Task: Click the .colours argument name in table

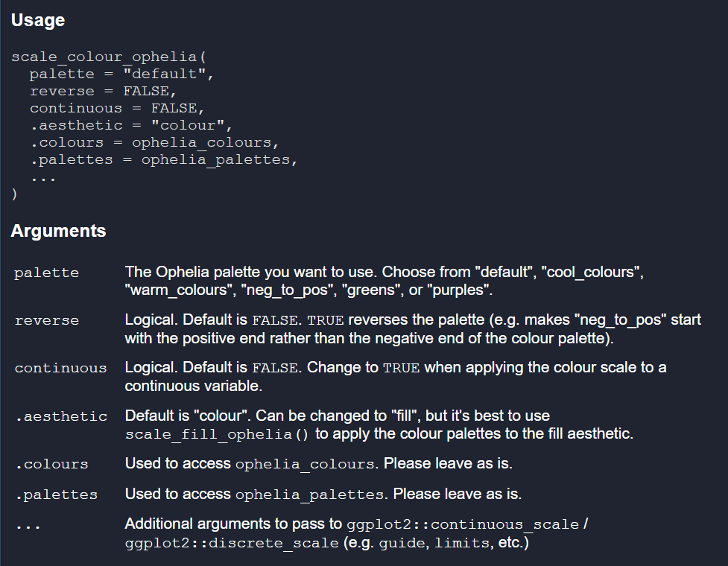Action: click(51, 464)
